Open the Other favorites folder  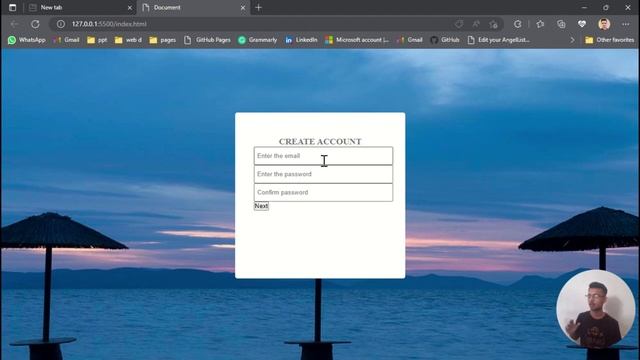pyautogui.click(x=610, y=40)
